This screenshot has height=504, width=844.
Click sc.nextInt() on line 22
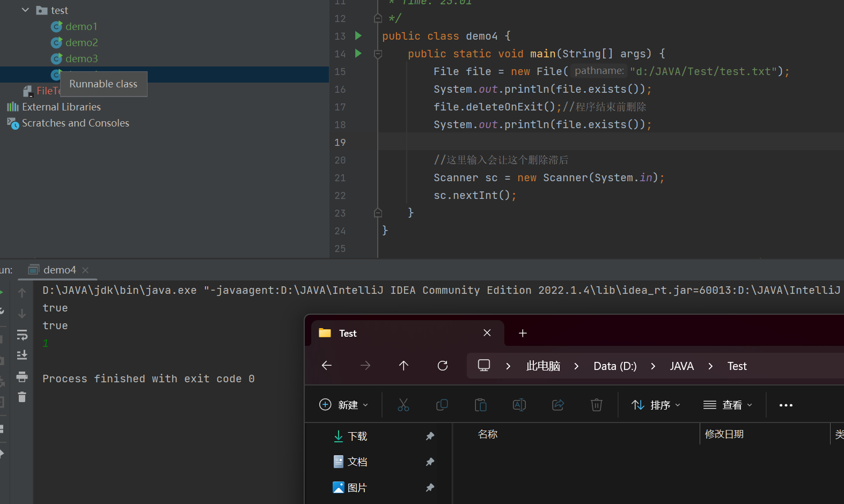click(472, 195)
